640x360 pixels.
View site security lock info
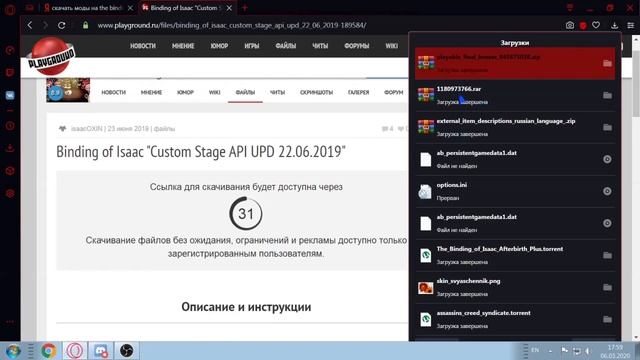coord(85,25)
